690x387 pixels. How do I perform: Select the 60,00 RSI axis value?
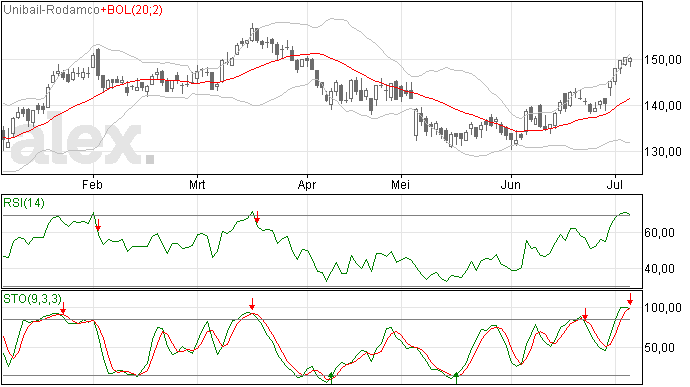click(x=659, y=233)
